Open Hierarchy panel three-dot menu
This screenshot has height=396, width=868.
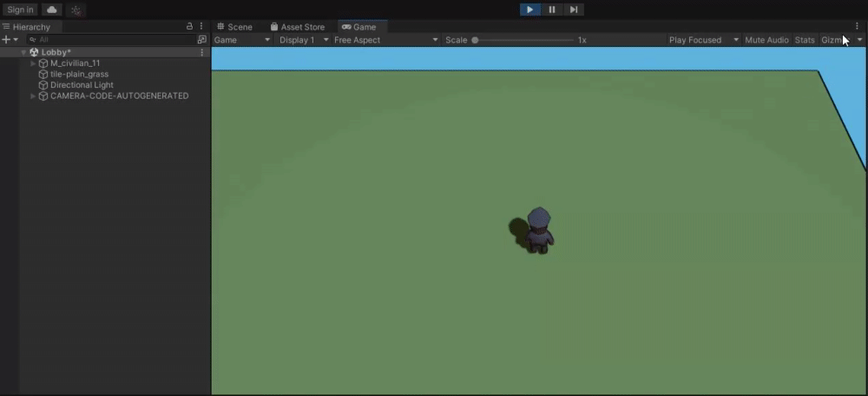click(201, 26)
